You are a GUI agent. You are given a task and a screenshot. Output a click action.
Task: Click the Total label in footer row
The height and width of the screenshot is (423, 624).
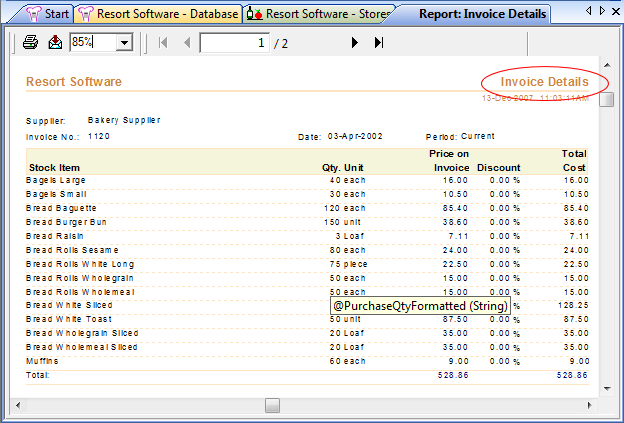38,375
